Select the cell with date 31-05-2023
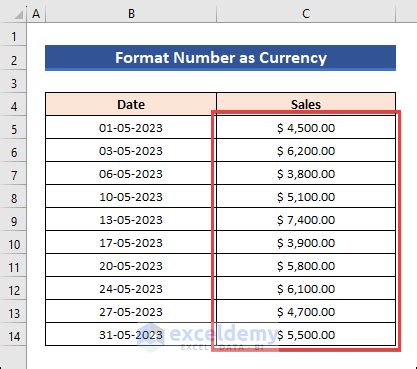This screenshot has height=369, width=417. tap(131, 335)
